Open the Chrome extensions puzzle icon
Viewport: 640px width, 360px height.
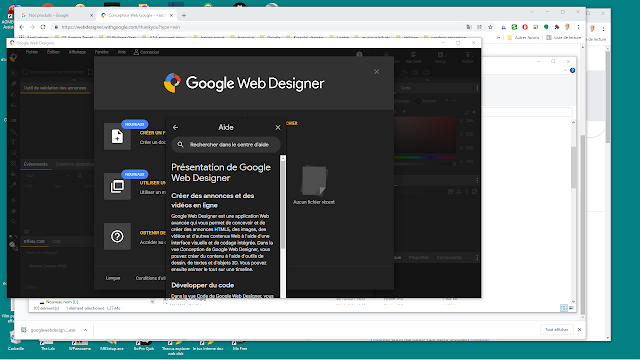(x=557, y=27)
